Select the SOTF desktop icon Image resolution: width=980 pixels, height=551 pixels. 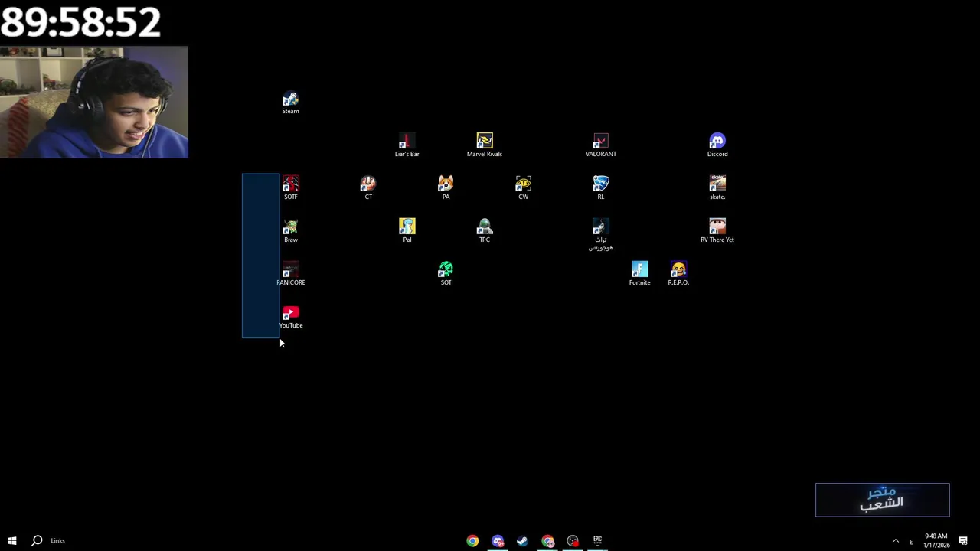[x=291, y=188]
